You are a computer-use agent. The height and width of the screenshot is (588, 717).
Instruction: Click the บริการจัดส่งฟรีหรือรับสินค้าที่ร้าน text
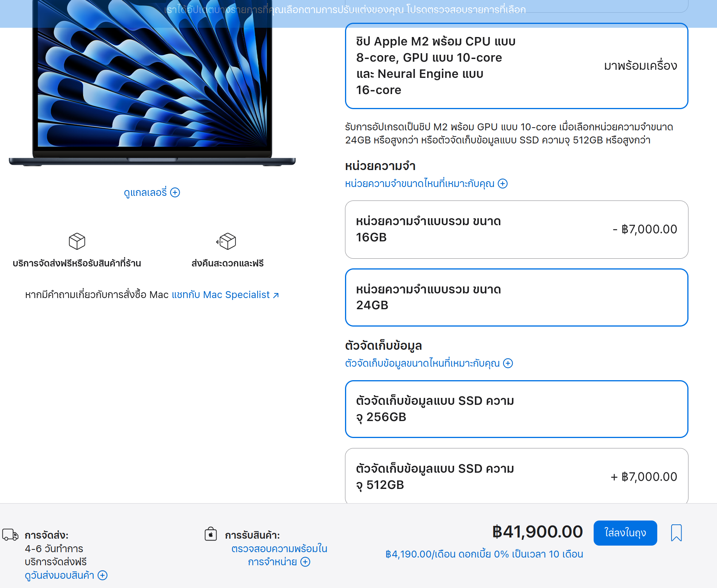77,263
